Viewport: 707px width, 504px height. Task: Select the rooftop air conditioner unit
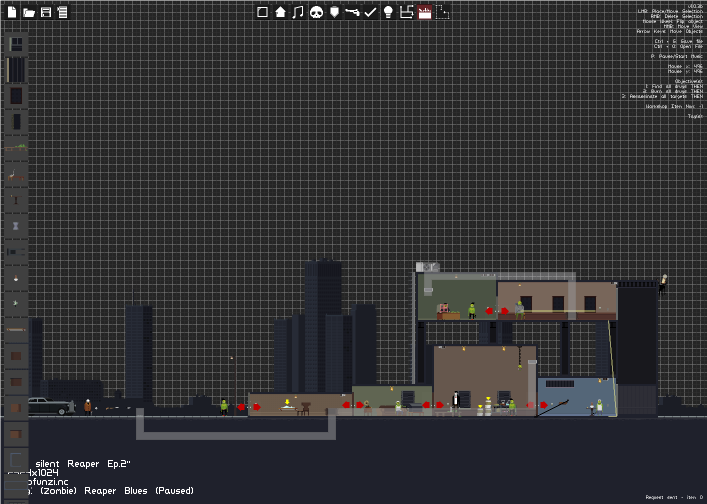427,267
